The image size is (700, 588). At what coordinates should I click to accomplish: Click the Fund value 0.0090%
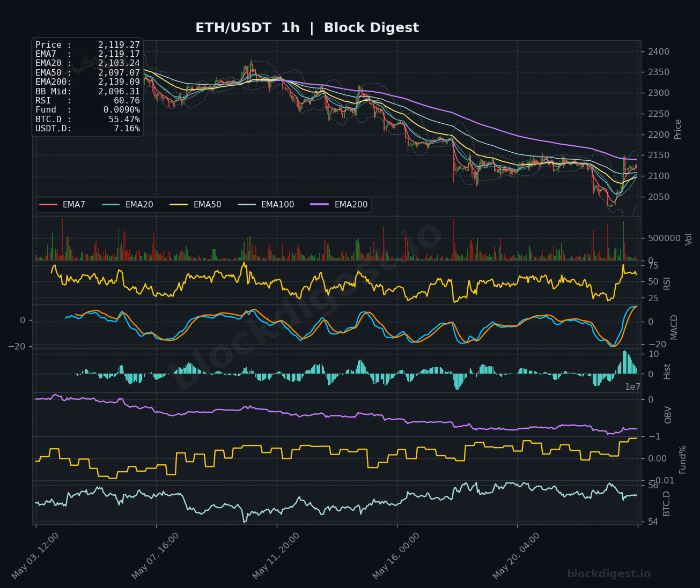[122, 110]
